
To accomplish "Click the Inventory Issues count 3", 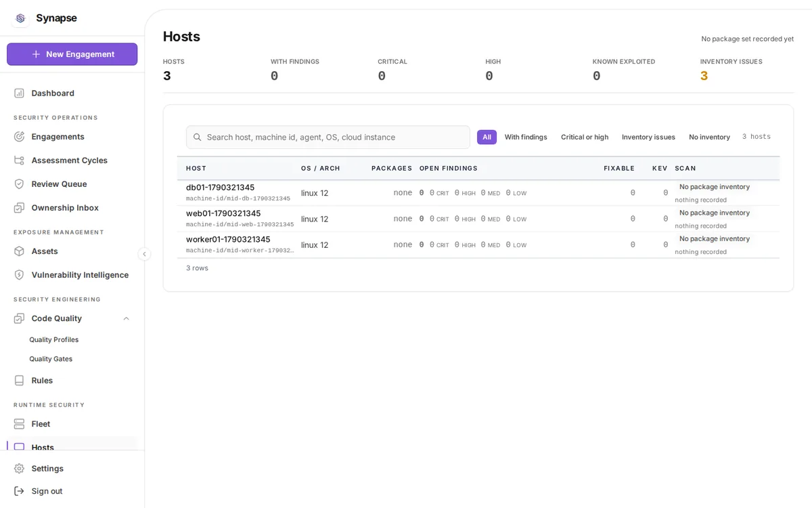I will pyautogui.click(x=704, y=76).
